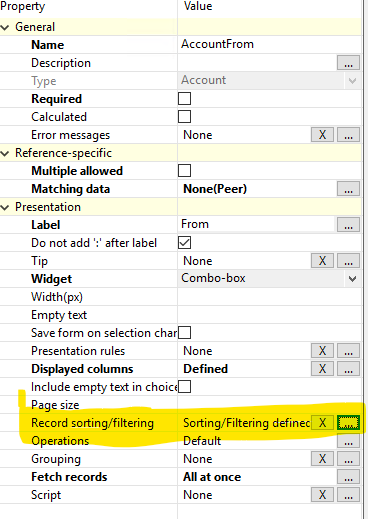Select the Operations Default value
The height and width of the screenshot is (519, 368).
(x=202, y=441)
